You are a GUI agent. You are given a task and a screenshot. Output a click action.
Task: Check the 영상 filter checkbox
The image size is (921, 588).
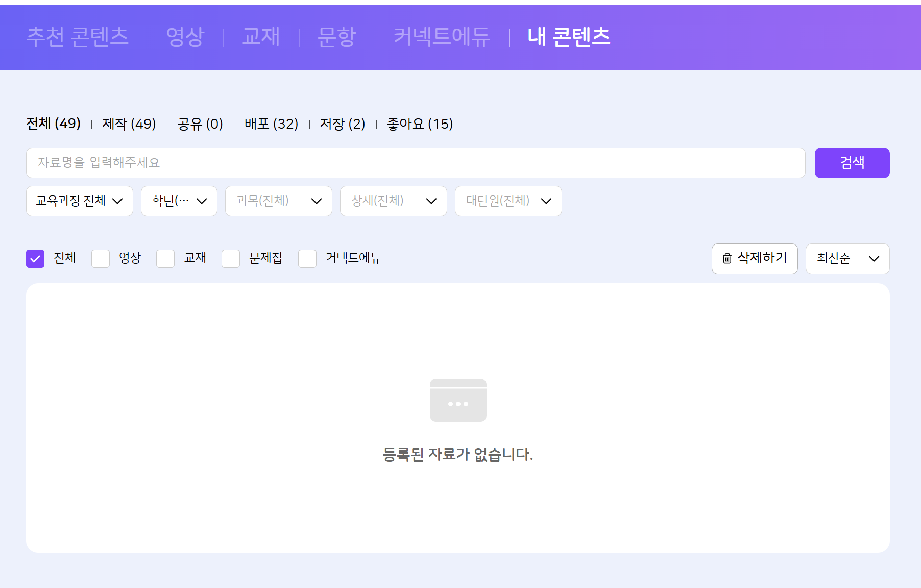point(101,259)
